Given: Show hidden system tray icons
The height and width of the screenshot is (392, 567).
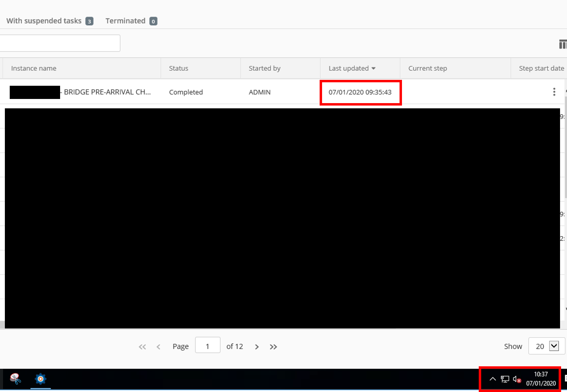Looking at the screenshot, I should coord(493,379).
